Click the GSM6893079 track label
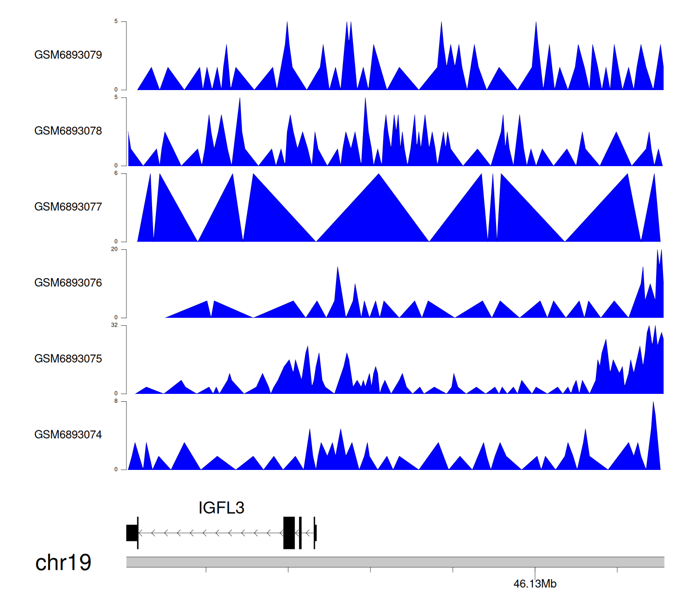The image size is (700, 616). (x=68, y=55)
